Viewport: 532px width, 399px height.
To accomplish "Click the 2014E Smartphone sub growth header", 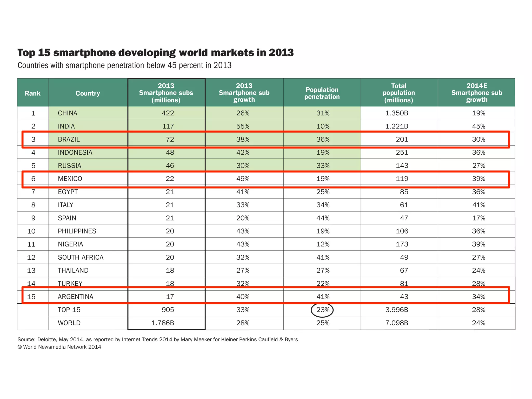I will [477, 93].
